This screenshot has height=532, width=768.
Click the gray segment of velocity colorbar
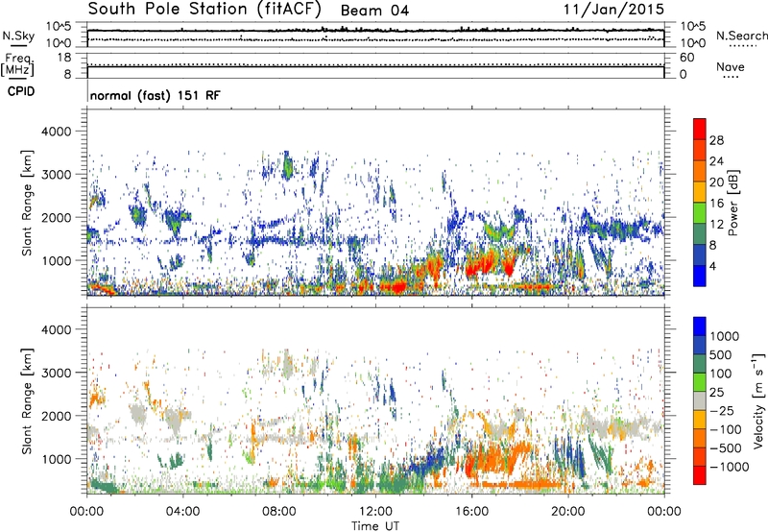(x=700, y=400)
